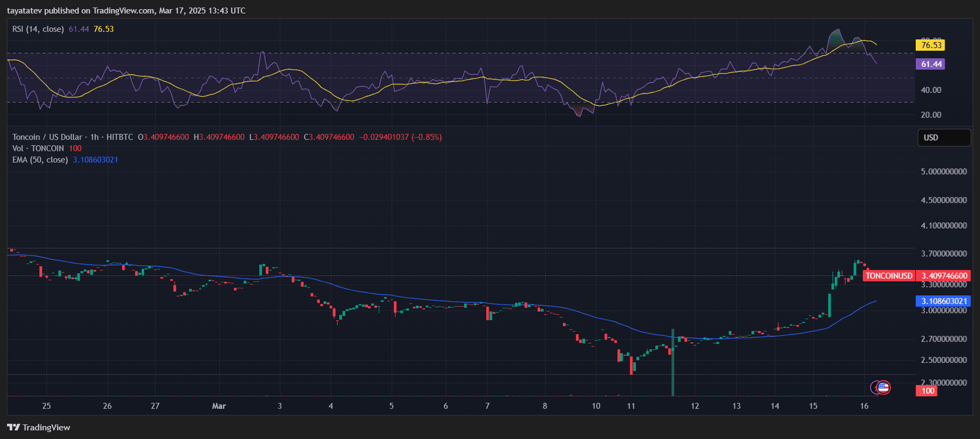The width and height of the screenshot is (980, 439).
Task: Click the 3.700000000 price axis label
Action: pos(944,253)
